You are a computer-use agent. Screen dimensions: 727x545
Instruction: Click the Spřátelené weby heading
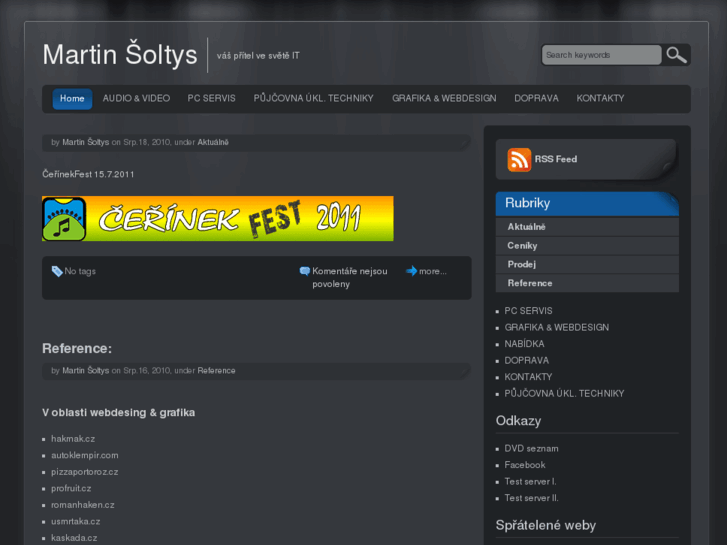pyautogui.click(x=546, y=526)
